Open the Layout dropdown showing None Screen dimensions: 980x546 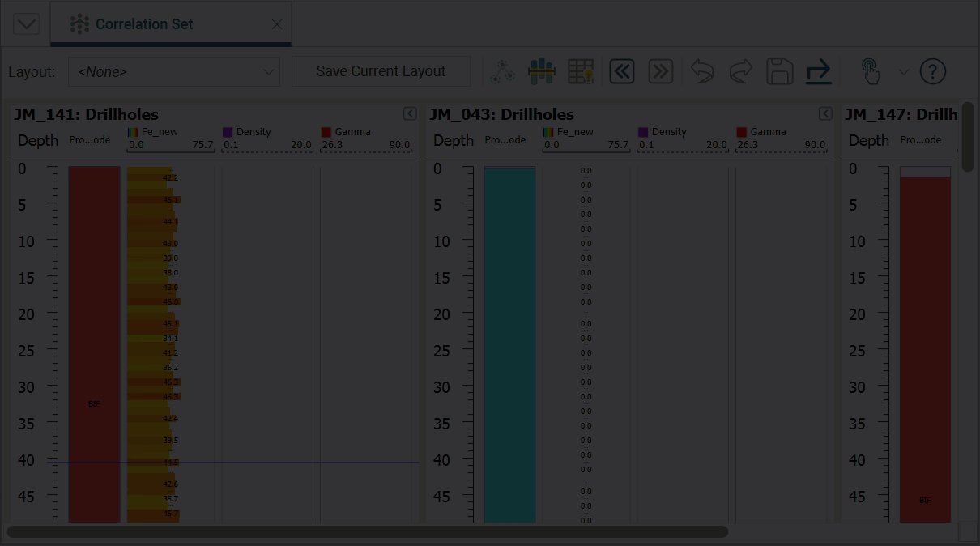173,72
